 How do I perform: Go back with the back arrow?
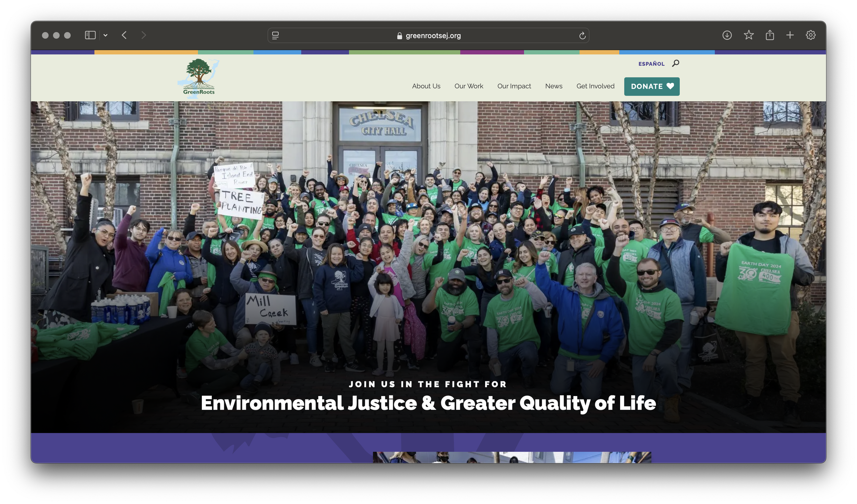pos(124,35)
